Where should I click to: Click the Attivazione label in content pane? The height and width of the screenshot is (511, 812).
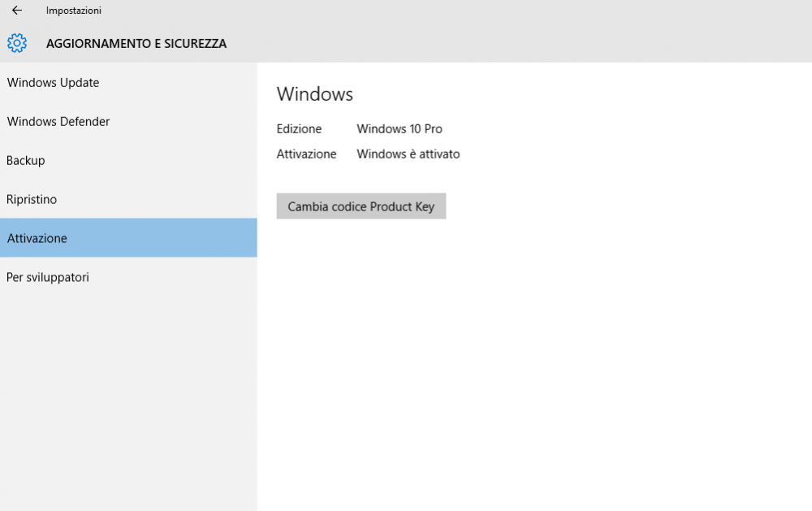pyautogui.click(x=306, y=154)
